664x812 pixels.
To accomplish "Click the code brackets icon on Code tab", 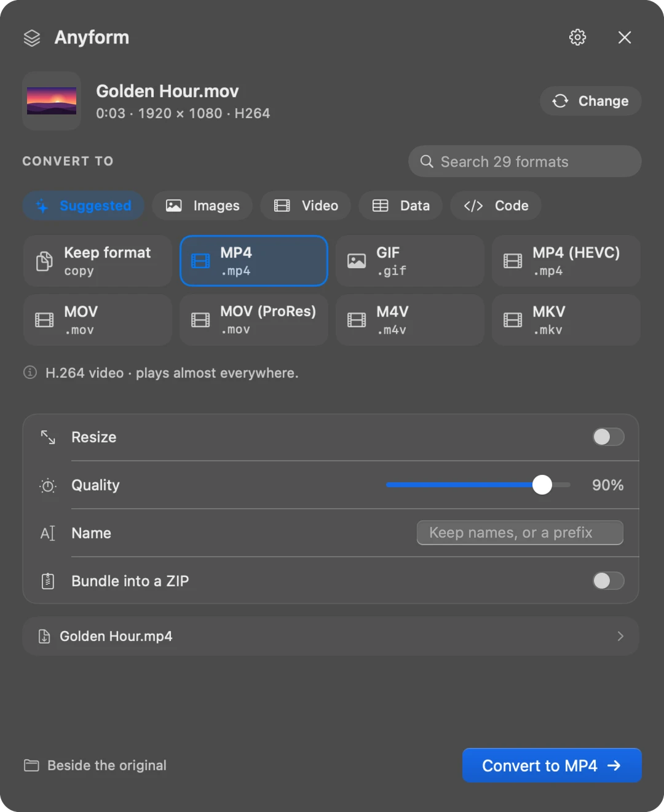I will pos(473,205).
